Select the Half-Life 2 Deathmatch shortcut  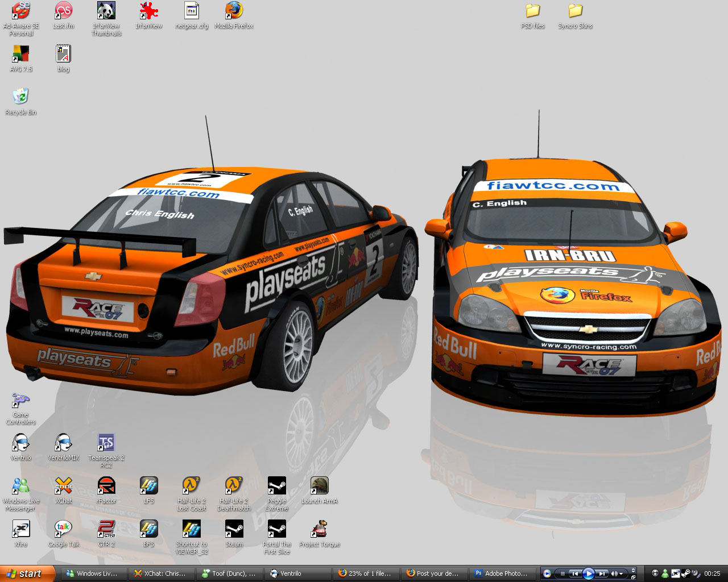click(234, 494)
